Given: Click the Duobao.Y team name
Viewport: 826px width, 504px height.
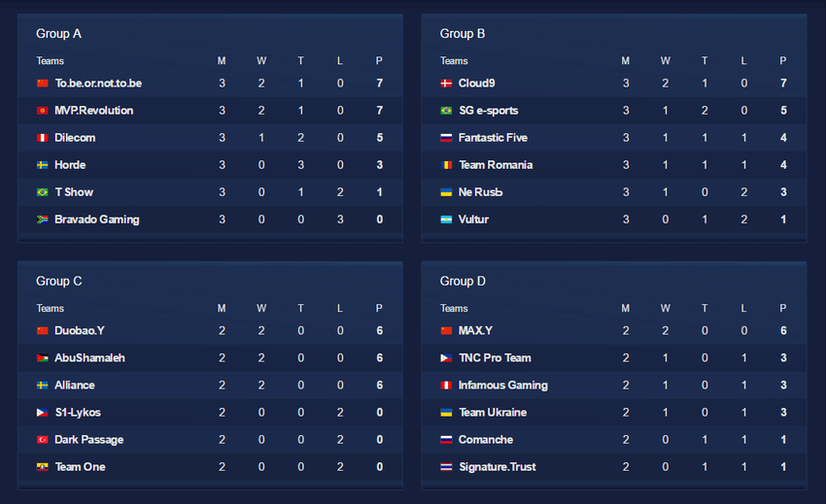Looking at the screenshot, I should point(80,331).
